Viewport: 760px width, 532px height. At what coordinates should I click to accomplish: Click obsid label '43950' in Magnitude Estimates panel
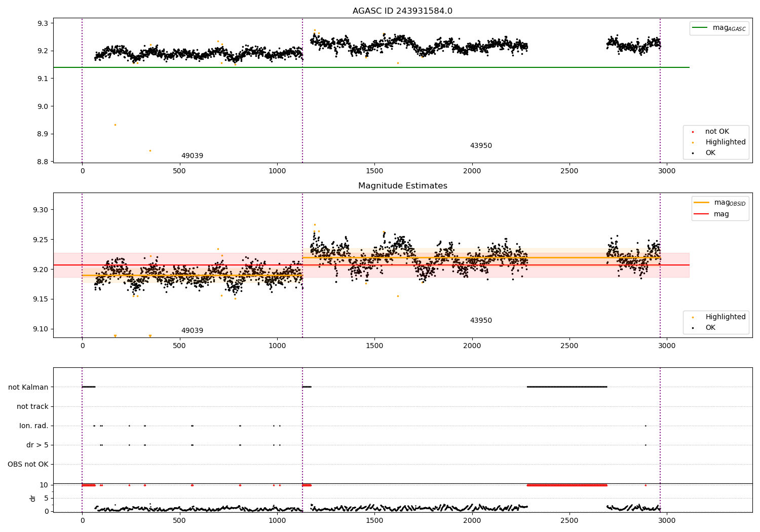481,321
